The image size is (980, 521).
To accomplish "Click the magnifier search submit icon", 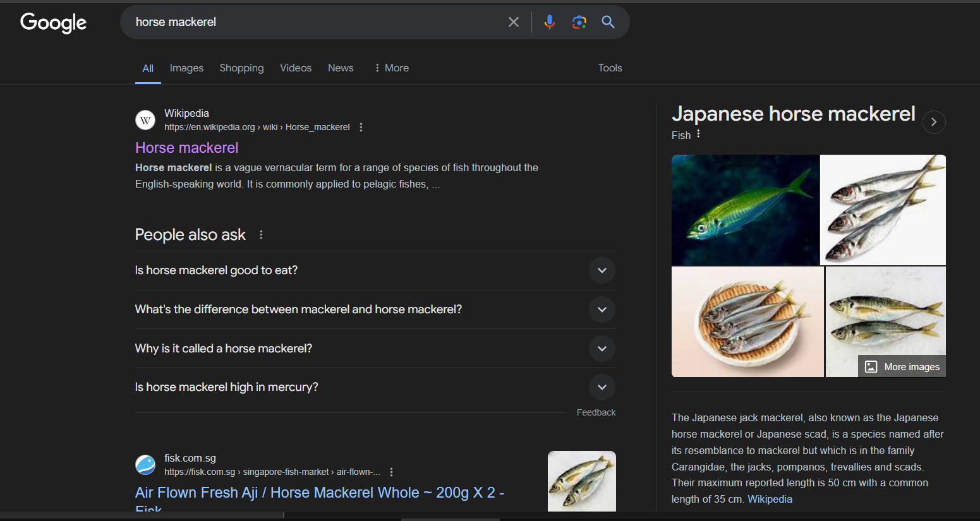I will (608, 22).
